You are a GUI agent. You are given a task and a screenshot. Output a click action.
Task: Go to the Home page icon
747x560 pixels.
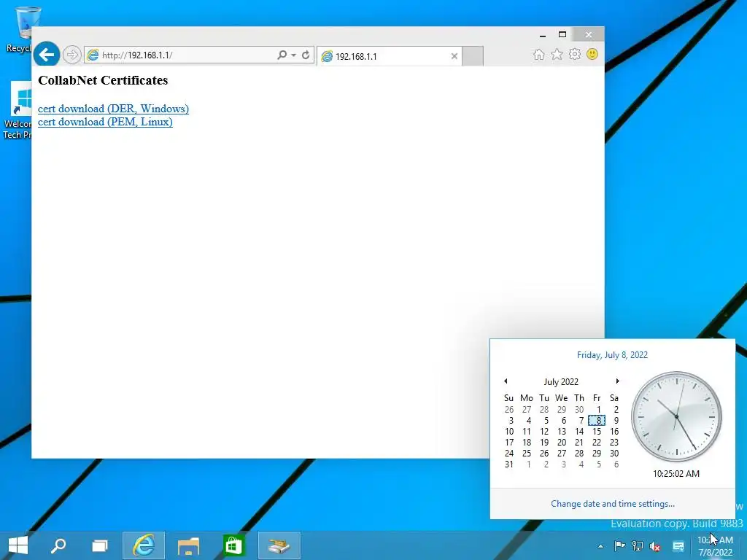click(539, 54)
